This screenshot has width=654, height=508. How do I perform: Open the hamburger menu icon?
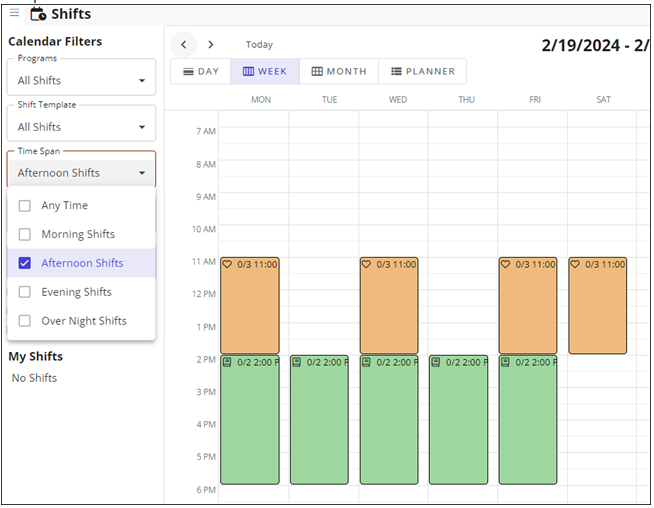[14, 13]
